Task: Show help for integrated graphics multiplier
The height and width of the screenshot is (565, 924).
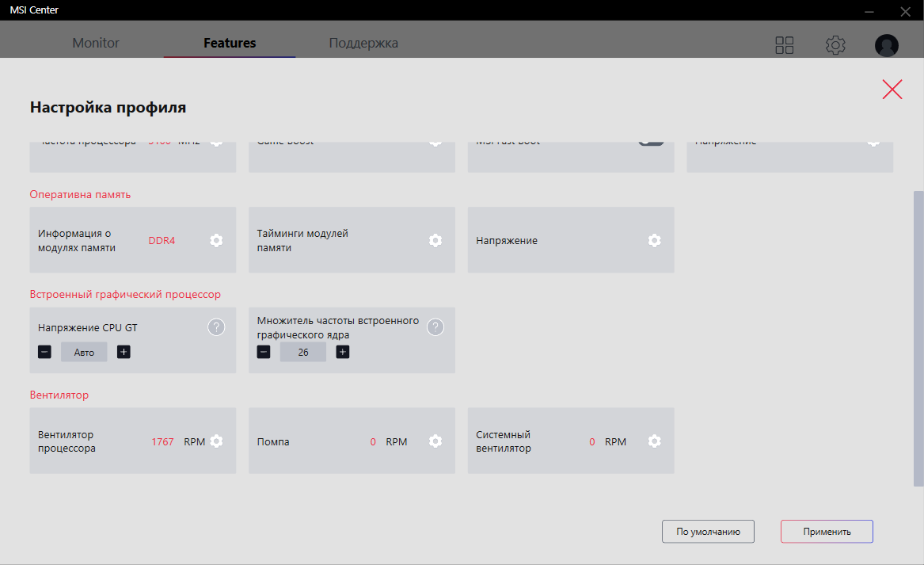Action: 435,326
